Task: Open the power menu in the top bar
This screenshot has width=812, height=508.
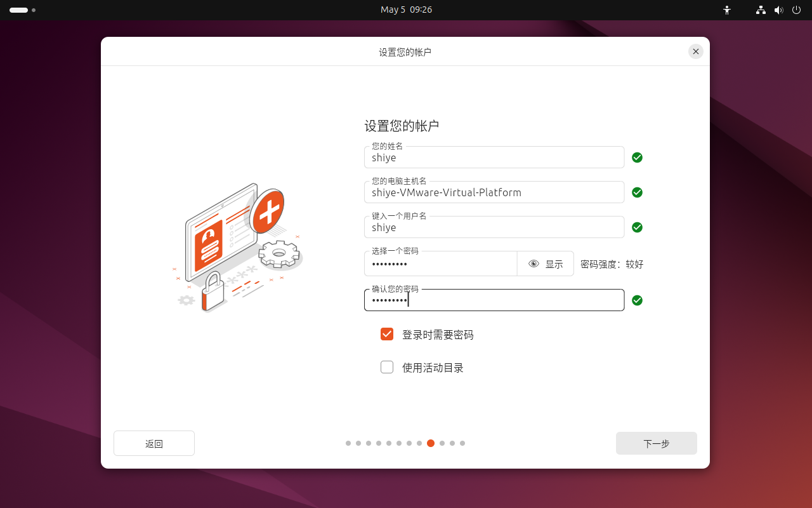Action: [x=796, y=10]
